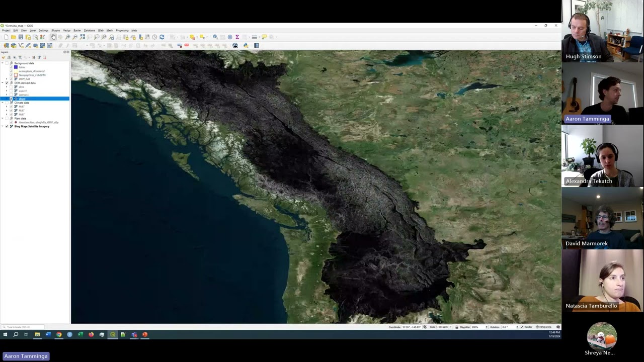Enable the dem layer checkbox
Viewport: 644px width, 362px height.
coord(11,87)
